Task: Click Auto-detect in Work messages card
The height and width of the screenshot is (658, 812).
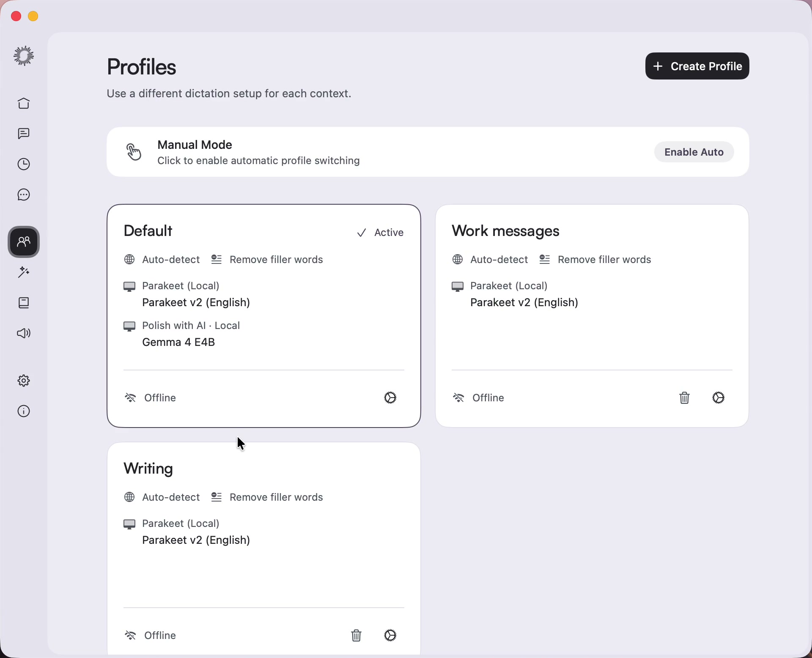Action: [x=490, y=260]
